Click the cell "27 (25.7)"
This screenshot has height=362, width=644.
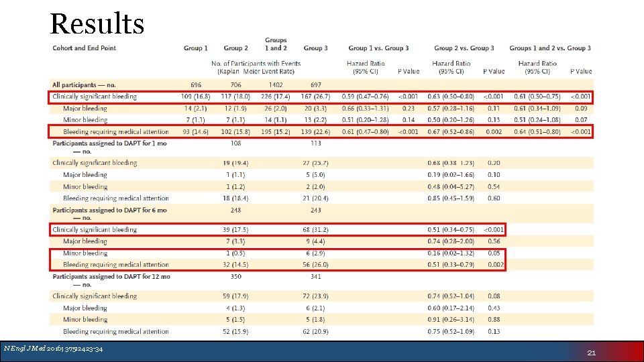[x=315, y=163]
